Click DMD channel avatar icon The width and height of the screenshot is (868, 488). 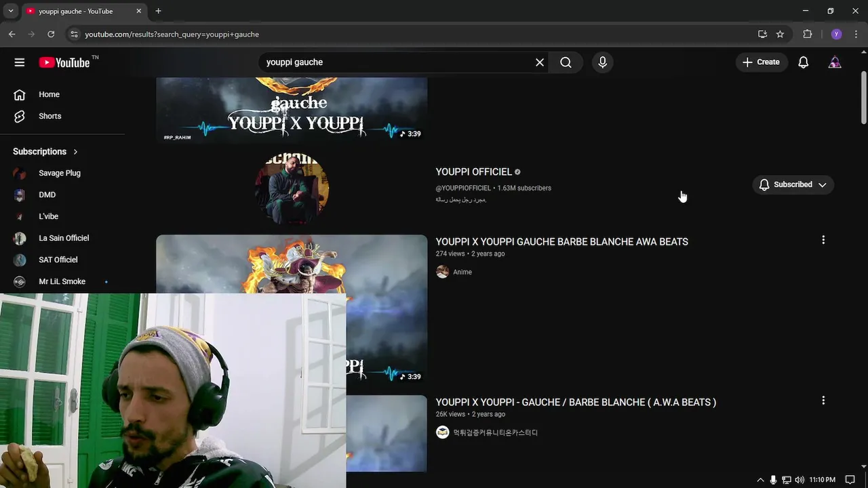click(20, 195)
